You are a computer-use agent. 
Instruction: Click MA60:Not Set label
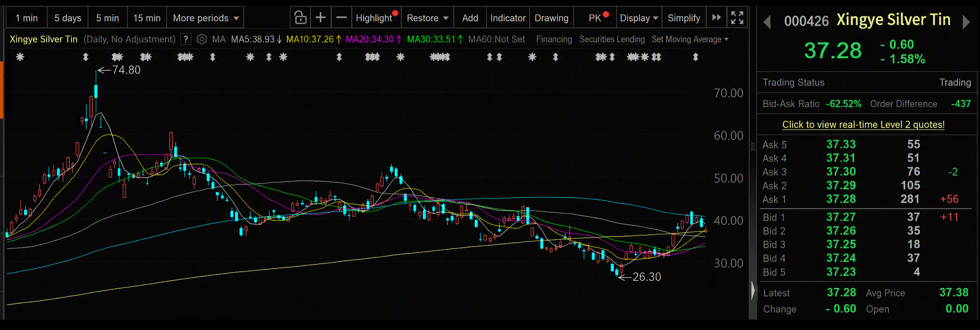[496, 39]
